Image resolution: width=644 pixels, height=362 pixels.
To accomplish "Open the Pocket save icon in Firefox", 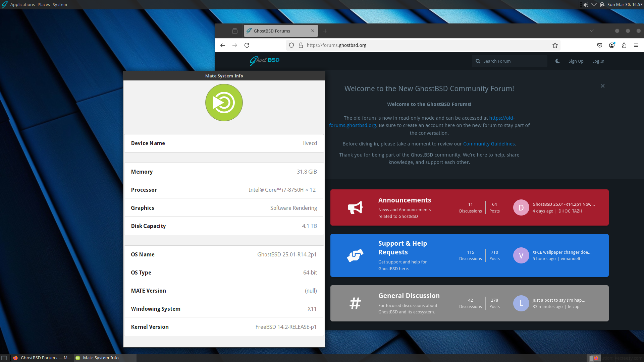I will tap(600, 45).
